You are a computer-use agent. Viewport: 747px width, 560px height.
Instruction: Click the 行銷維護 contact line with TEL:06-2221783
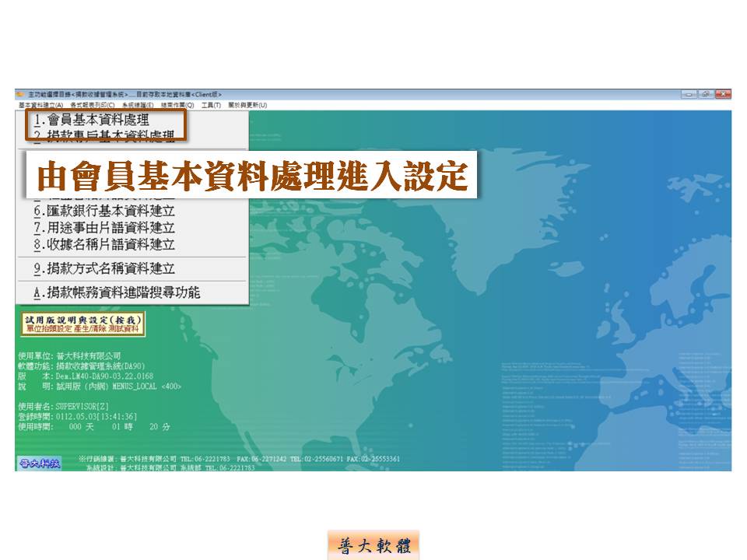point(240,459)
